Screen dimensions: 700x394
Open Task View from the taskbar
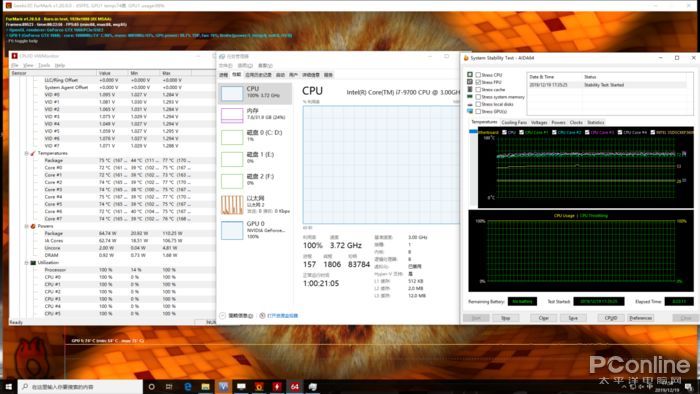coord(169,386)
